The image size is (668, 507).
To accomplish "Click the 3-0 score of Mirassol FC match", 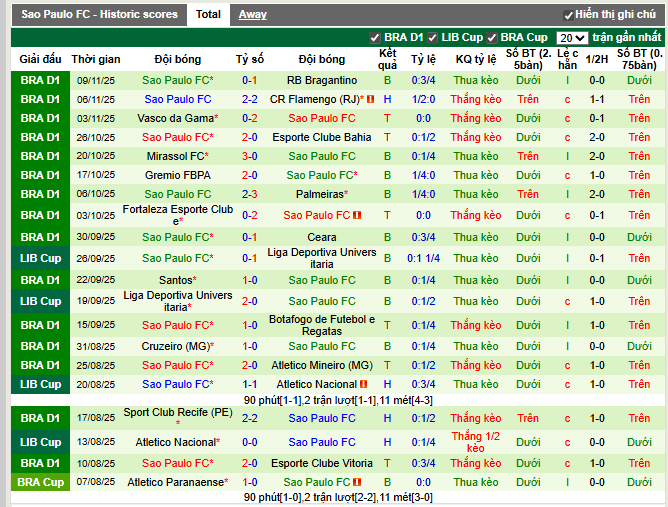I will tap(249, 156).
